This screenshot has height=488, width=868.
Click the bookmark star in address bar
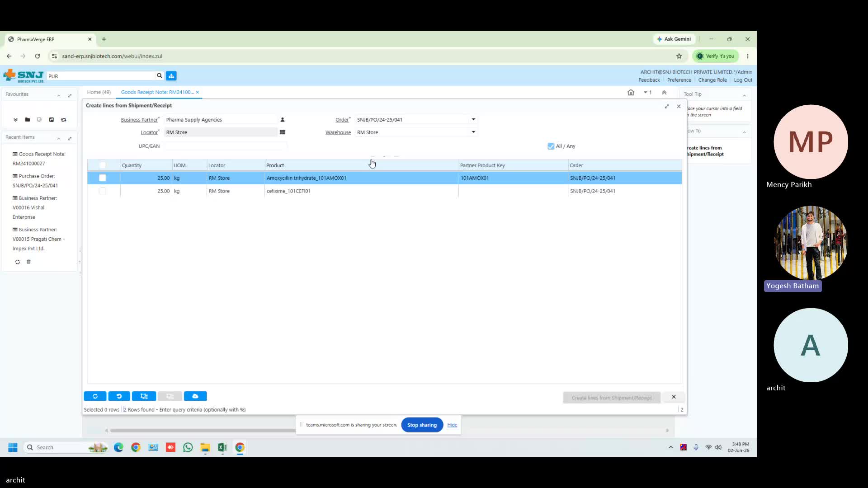coord(679,56)
